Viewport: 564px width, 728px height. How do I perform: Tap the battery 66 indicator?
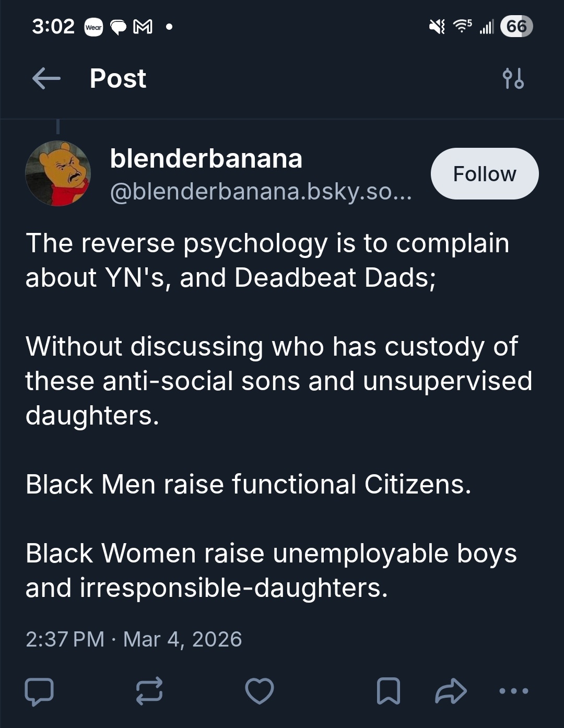point(516,26)
